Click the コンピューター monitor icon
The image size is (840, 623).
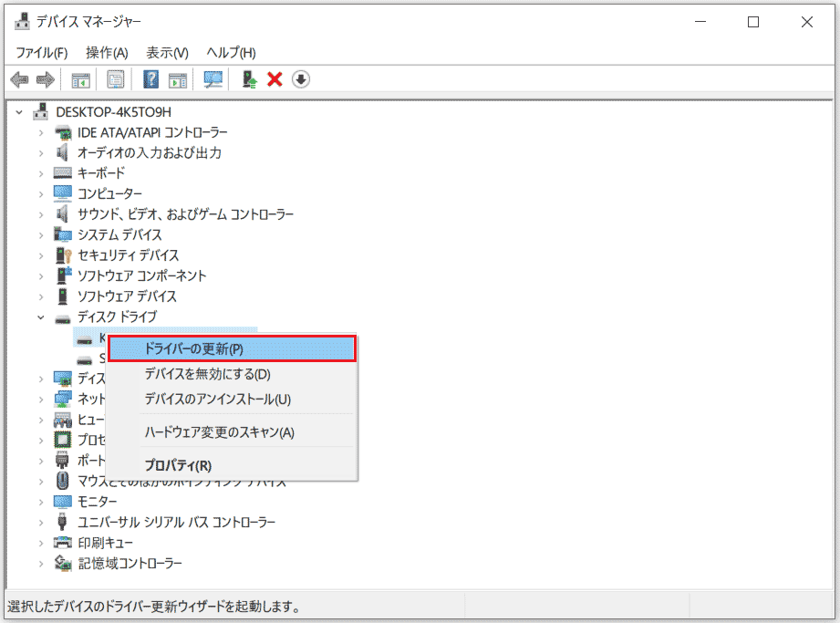pos(63,193)
